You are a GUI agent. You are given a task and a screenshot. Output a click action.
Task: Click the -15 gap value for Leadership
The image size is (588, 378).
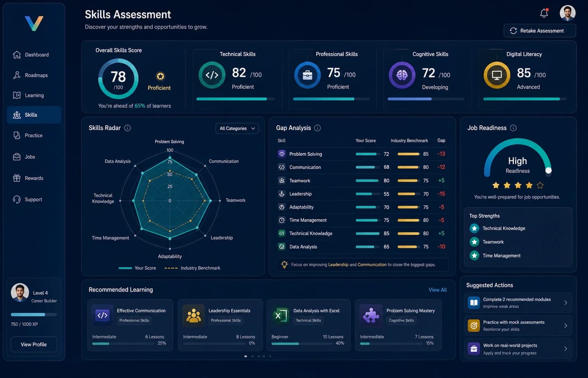click(441, 194)
